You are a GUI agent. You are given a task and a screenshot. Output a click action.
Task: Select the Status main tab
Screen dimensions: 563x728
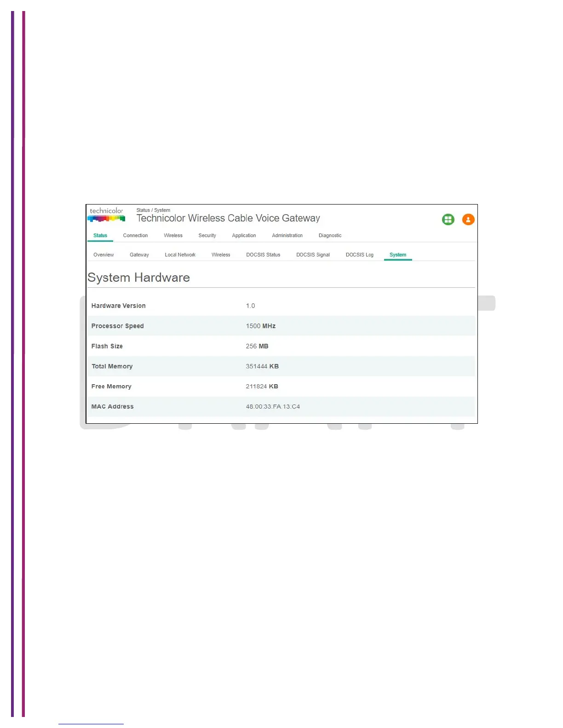[x=100, y=235]
